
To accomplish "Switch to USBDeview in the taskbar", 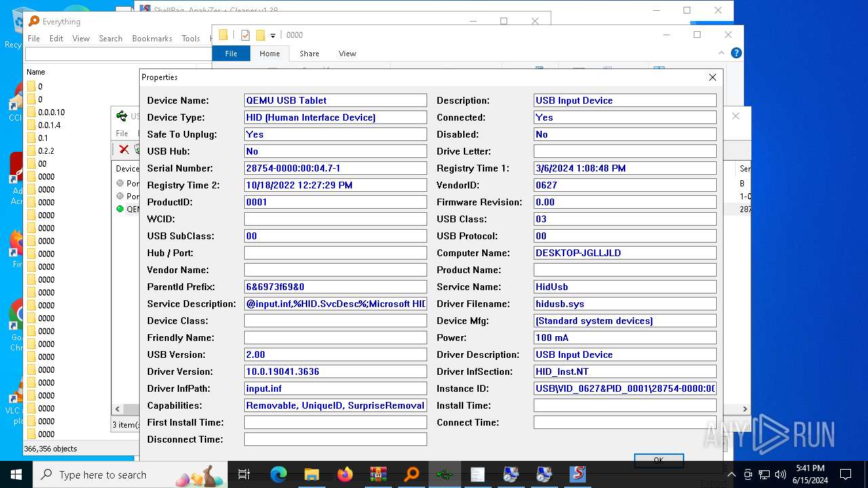I will pos(444,474).
